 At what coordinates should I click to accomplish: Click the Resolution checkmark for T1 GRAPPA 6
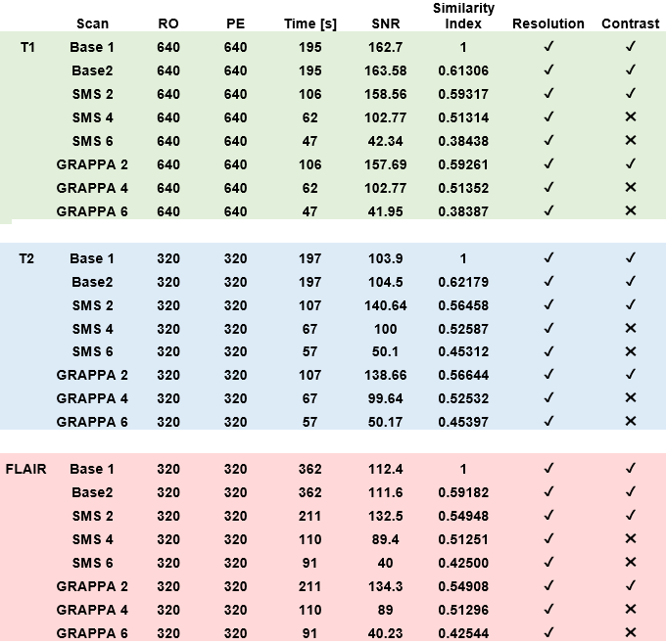point(548,210)
